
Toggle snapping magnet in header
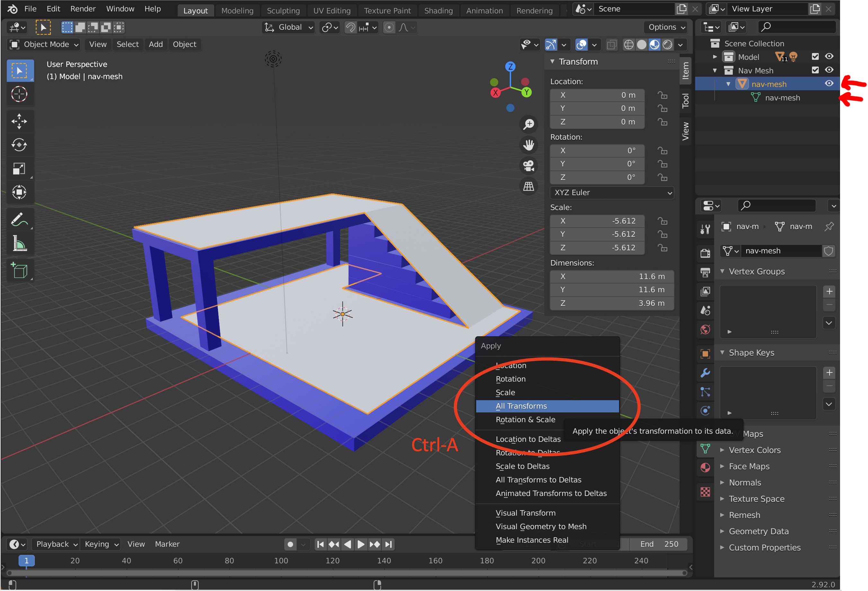(x=350, y=27)
